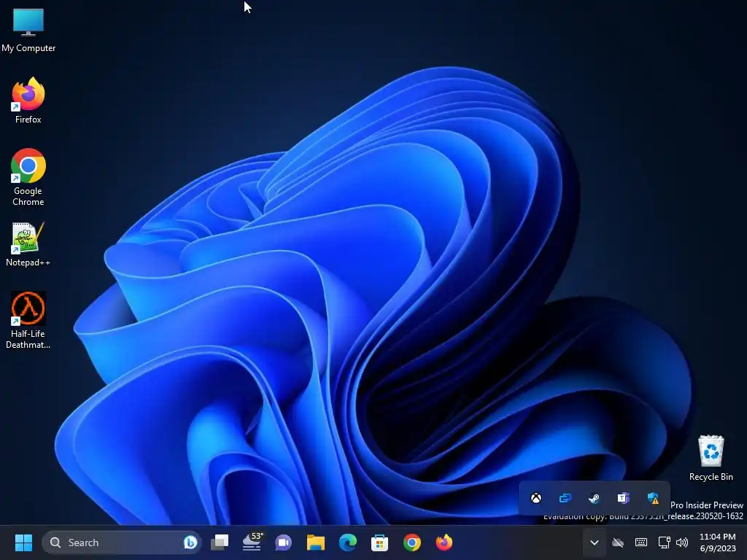
Task: Open the Chat (Teams) taskbar icon
Action: coord(284,542)
